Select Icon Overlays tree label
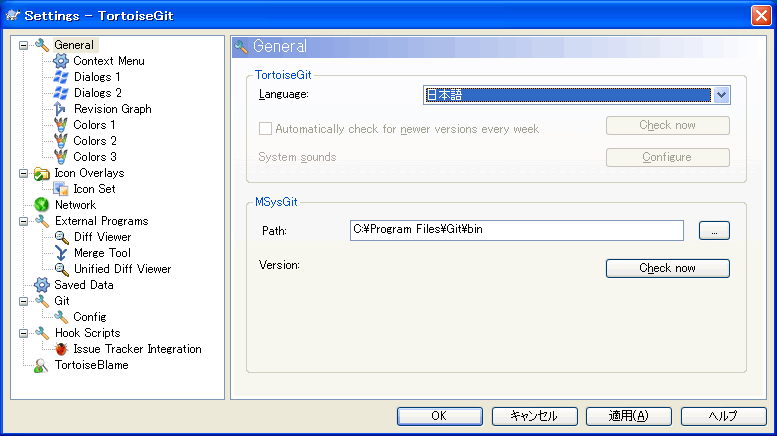The width and height of the screenshot is (777, 436). 89,173
